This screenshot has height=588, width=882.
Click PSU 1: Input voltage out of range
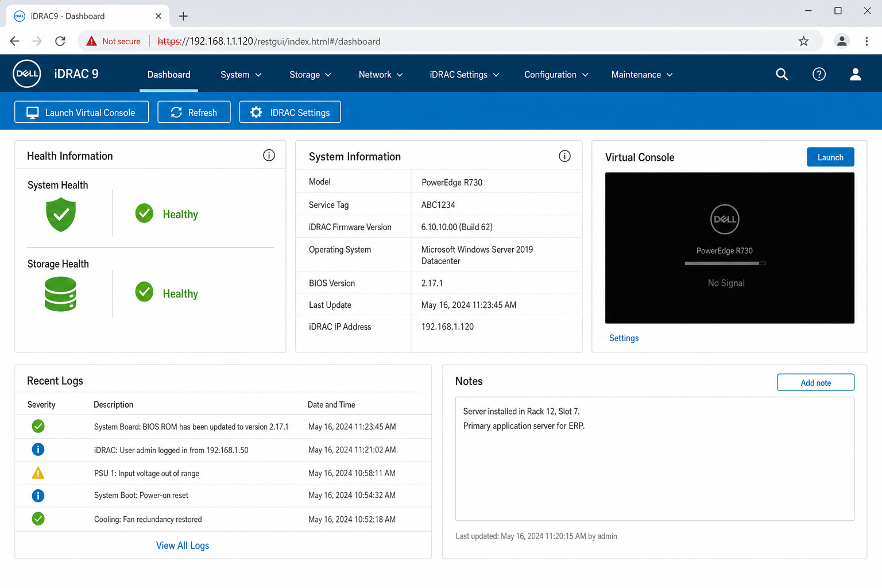click(146, 473)
